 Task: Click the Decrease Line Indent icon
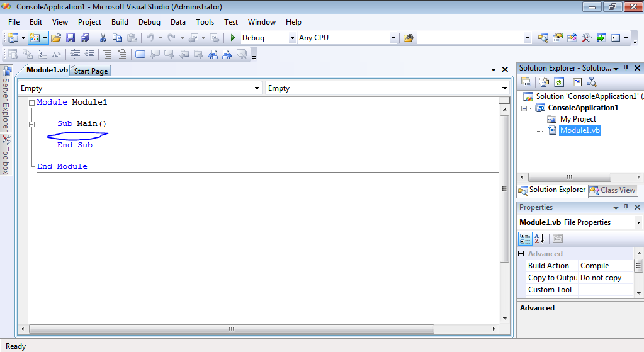(x=75, y=54)
